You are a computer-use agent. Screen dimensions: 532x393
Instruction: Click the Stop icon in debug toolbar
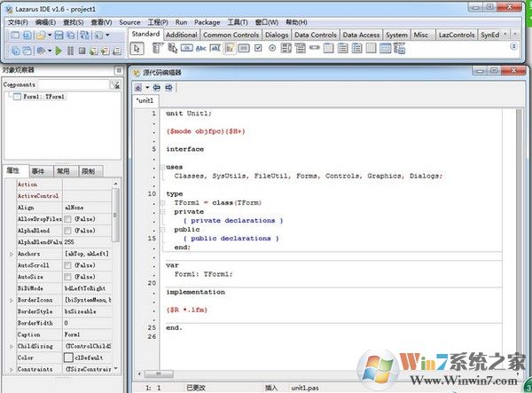82,51
